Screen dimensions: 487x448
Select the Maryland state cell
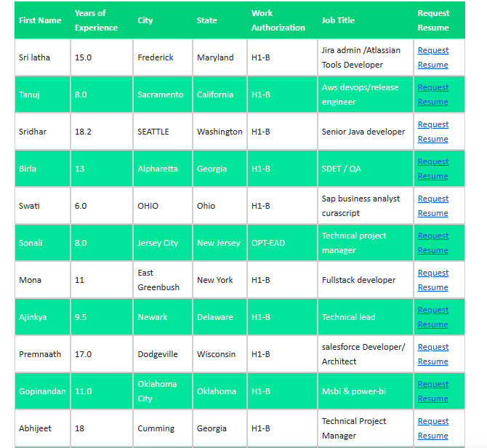click(x=220, y=57)
